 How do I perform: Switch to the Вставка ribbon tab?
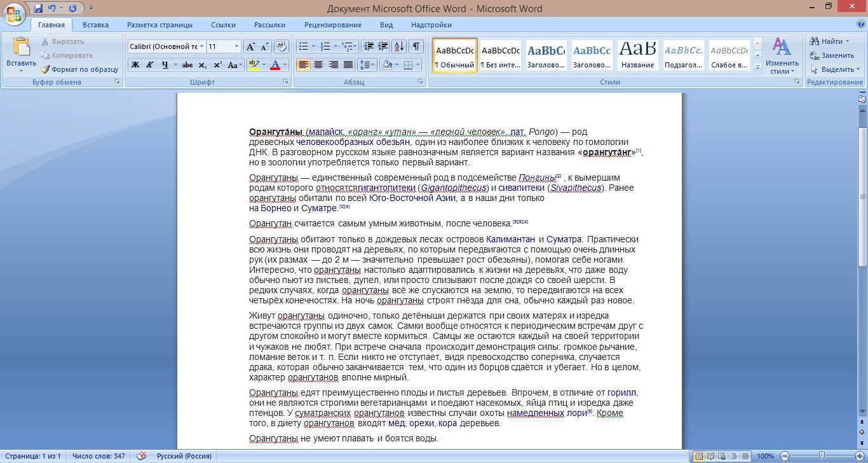tap(95, 25)
